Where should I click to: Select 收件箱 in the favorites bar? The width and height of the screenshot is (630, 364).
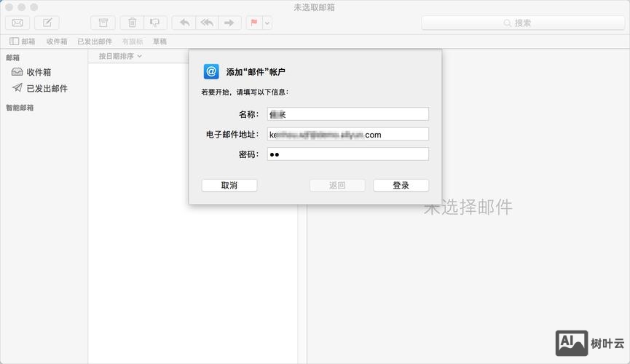(x=57, y=41)
